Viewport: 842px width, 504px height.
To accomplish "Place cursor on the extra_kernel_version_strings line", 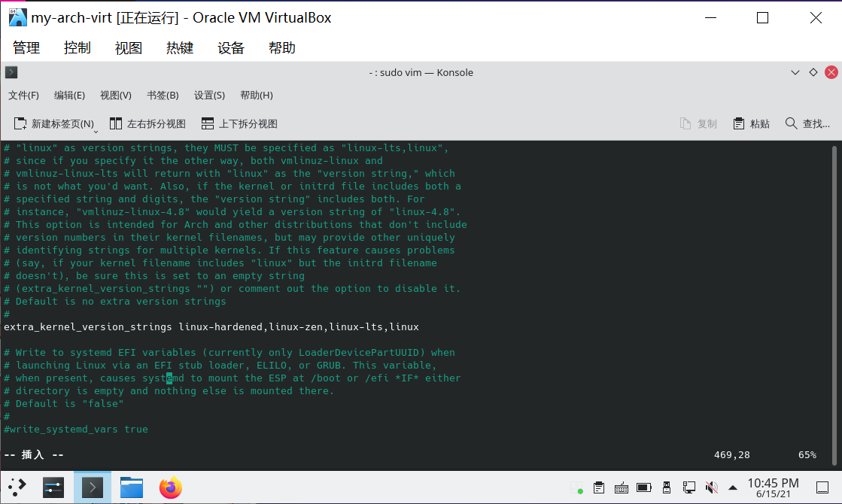I will point(211,327).
